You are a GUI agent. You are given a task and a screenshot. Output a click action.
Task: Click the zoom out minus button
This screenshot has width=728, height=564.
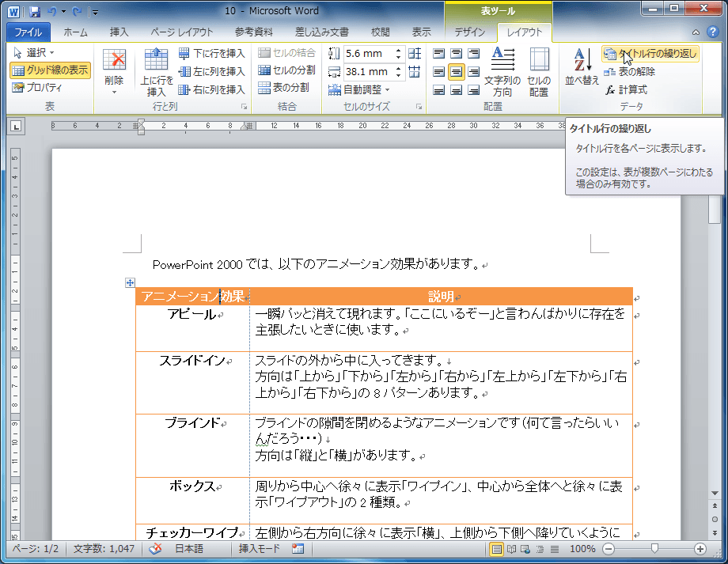[609, 549]
